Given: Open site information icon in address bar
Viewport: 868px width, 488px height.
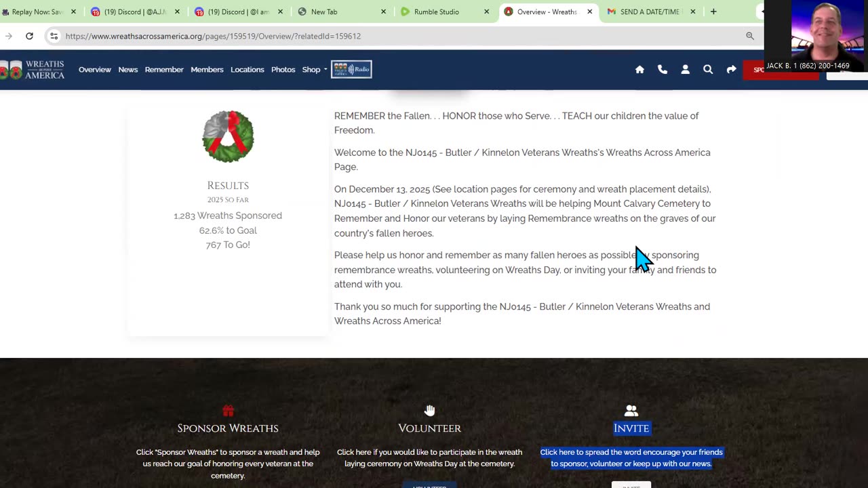Looking at the screenshot, I should tap(54, 36).
